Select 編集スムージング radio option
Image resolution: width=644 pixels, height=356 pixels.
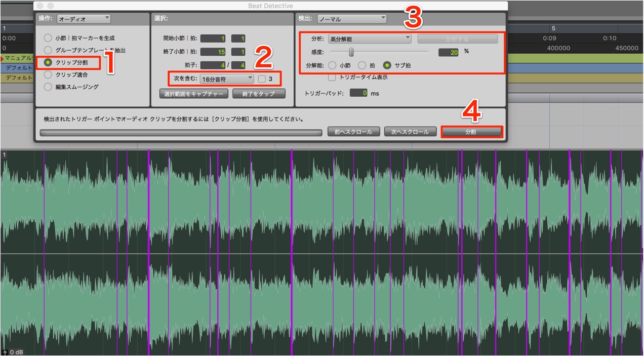(48, 87)
